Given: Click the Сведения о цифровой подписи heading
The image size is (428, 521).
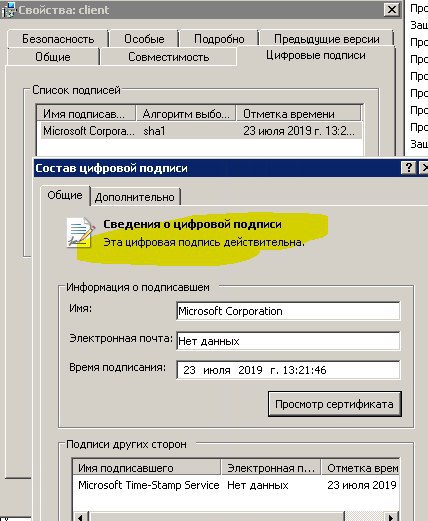Looking at the screenshot, I should (x=192, y=224).
